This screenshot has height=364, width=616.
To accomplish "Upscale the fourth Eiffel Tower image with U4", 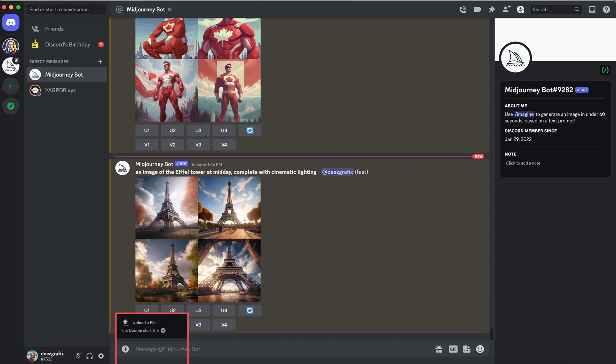I will point(224,310).
